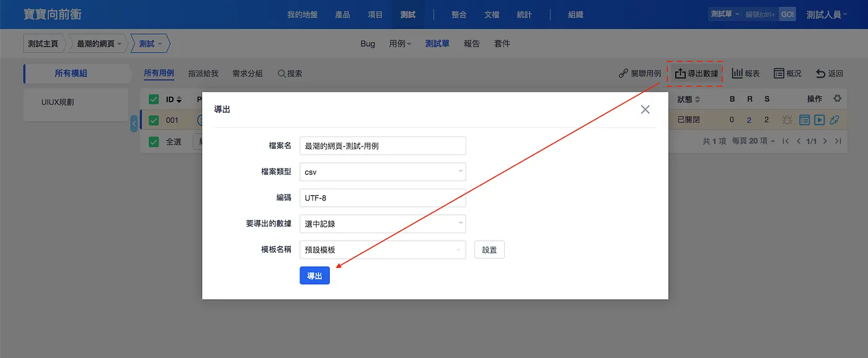Open the 要導出的數據 選中記錄 dropdown
Viewport: 868px width, 358px height.
[383, 223]
